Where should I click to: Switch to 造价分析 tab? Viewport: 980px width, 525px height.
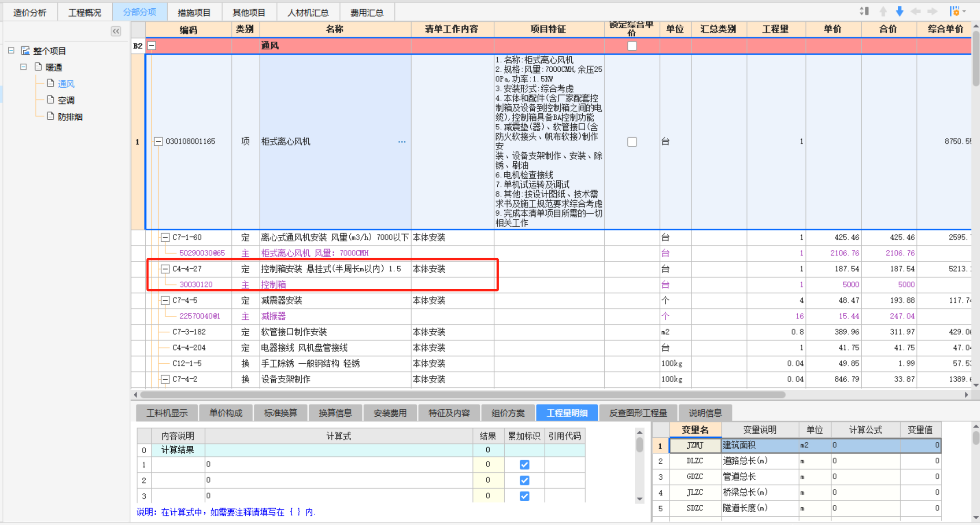[30, 12]
